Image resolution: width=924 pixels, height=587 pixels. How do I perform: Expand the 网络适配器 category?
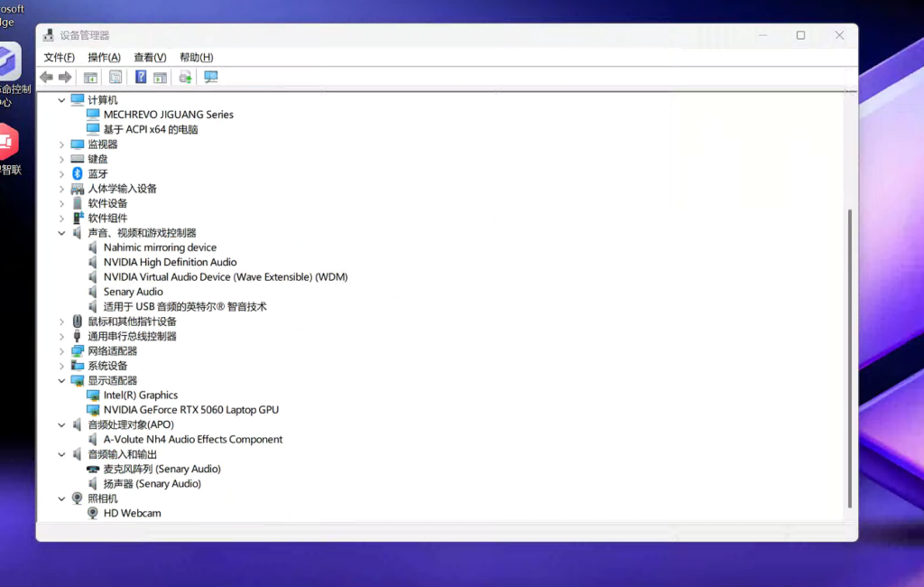tap(61, 350)
